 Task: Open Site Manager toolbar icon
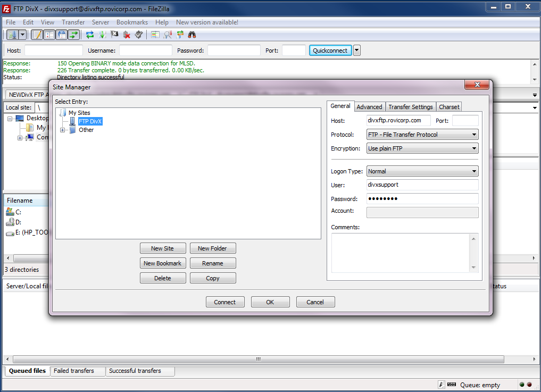tap(12, 35)
